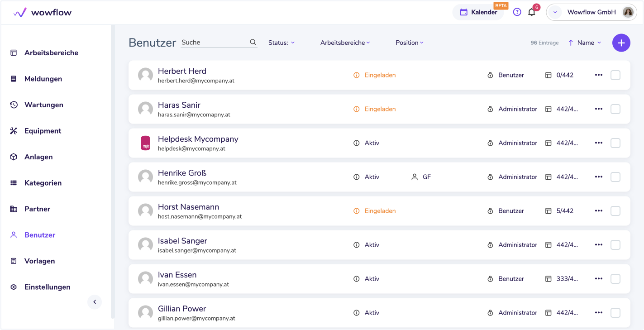Check the Gillian Power row checkbox
Viewport: 644px width, 330px height.
615,313
